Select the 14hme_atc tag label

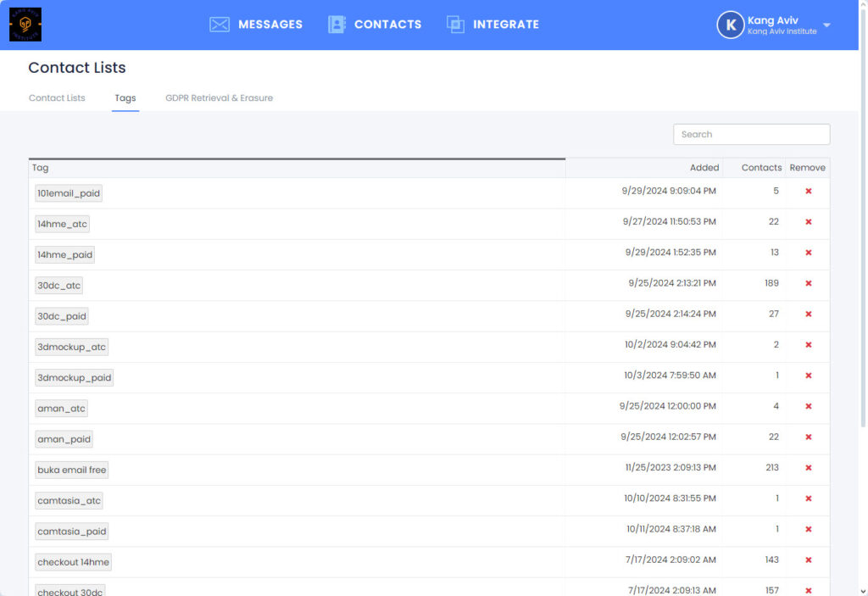tap(61, 224)
